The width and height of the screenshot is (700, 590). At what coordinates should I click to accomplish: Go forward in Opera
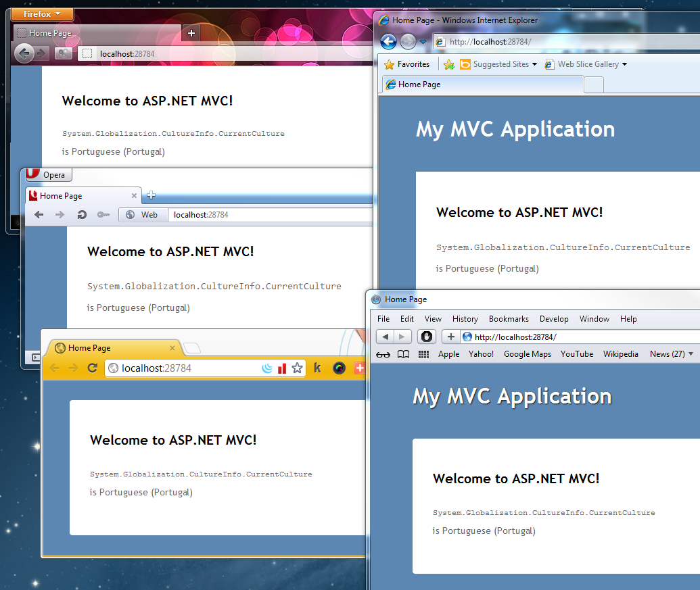[60, 214]
